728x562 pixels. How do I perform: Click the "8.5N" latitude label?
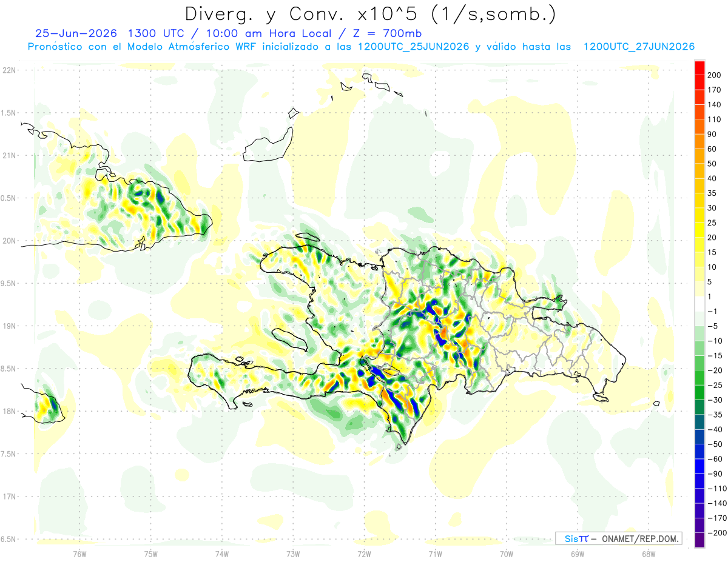tap(8, 369)
